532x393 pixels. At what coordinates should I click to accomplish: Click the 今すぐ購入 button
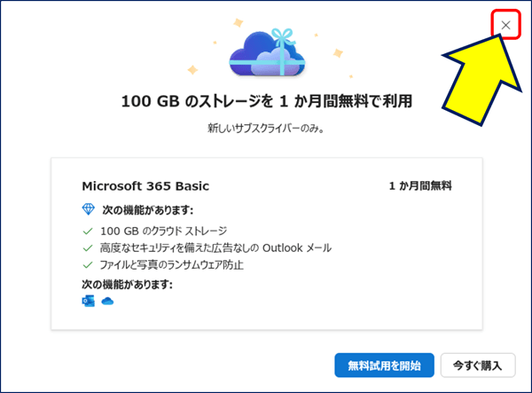478,365
